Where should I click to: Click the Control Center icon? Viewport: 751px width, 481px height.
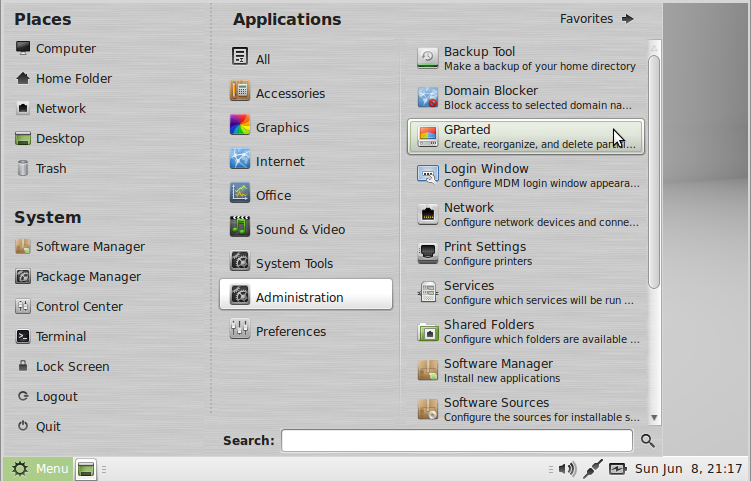pos(23,306)
